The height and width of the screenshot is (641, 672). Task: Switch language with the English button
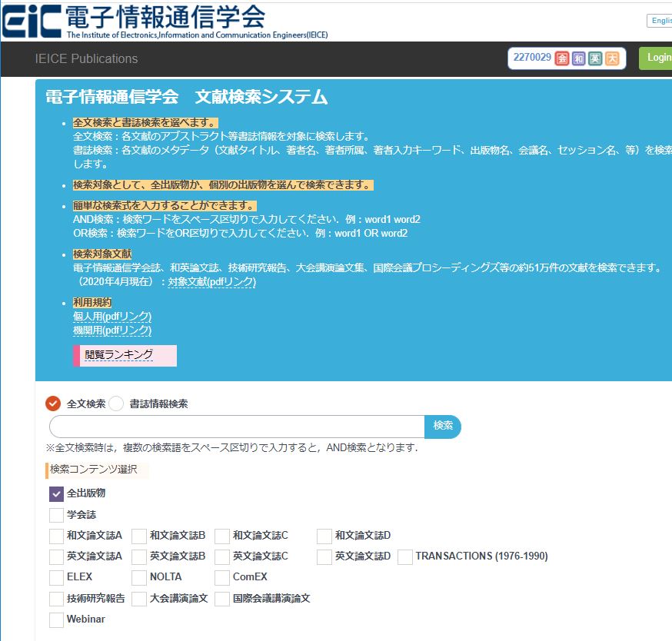click(660, 21)
